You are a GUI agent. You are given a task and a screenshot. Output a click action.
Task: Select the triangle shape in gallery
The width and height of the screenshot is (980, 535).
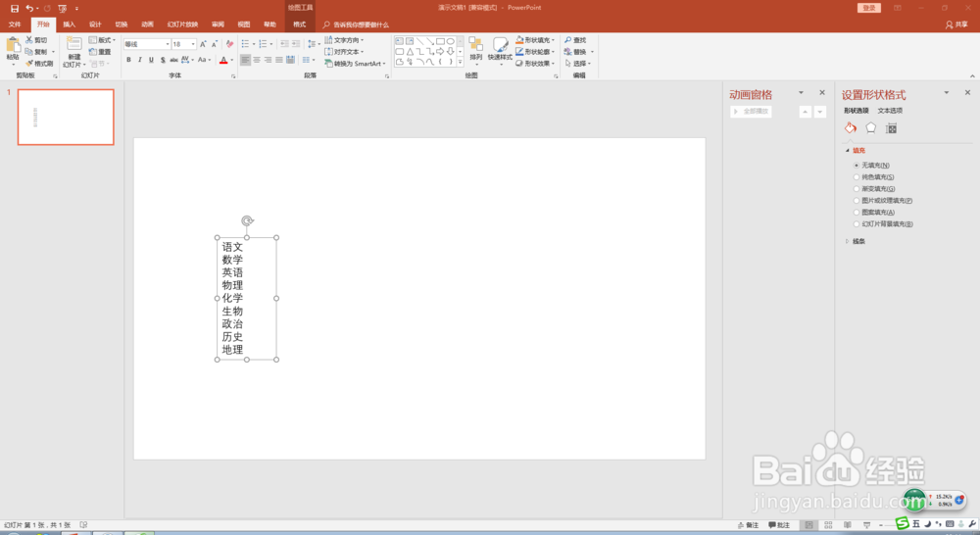410,51
